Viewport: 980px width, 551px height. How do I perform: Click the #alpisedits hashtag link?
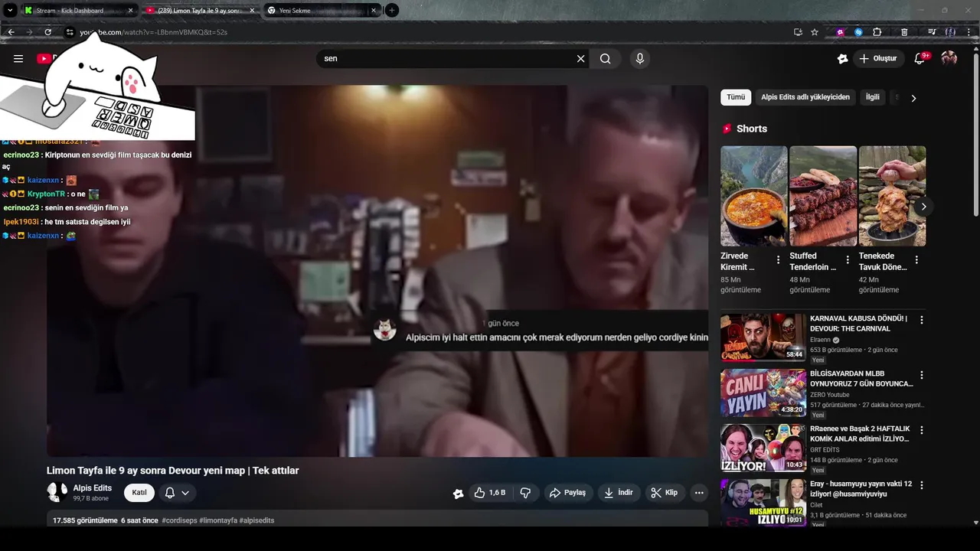click(x=256, y=520)
